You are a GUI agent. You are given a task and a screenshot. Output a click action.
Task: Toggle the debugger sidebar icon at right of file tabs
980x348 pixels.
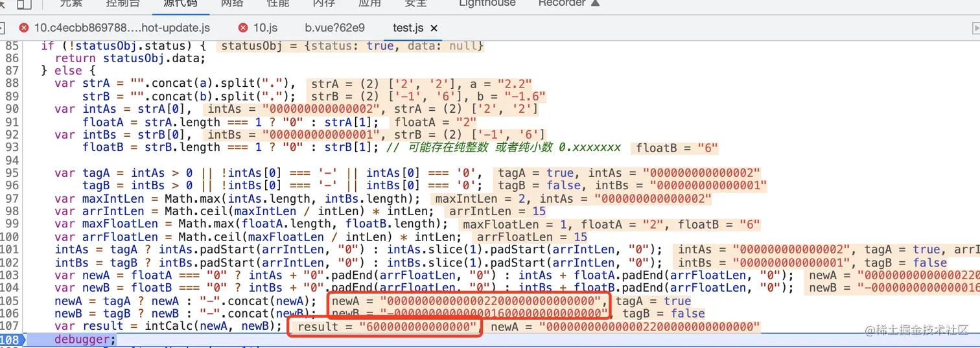coord(976,28)
